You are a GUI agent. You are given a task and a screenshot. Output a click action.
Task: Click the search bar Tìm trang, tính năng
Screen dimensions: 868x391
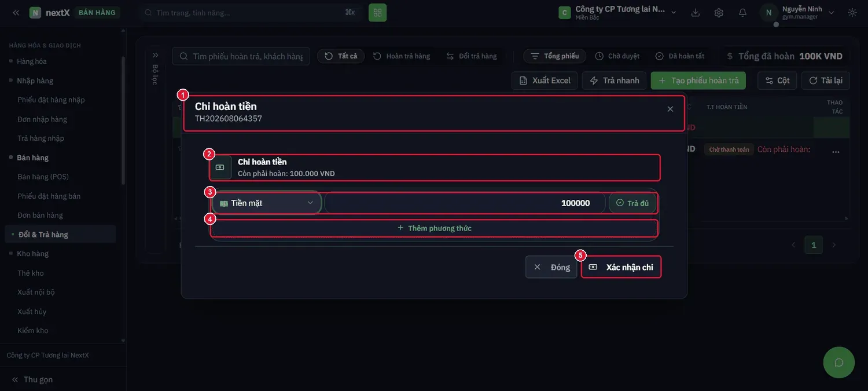[249, 12]
